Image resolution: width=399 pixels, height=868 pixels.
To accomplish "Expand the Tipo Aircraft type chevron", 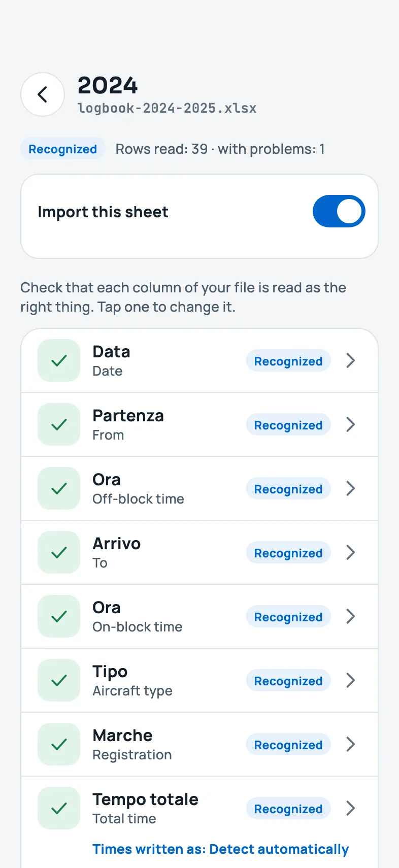I will pyautogui.click(x=350, y=681).
